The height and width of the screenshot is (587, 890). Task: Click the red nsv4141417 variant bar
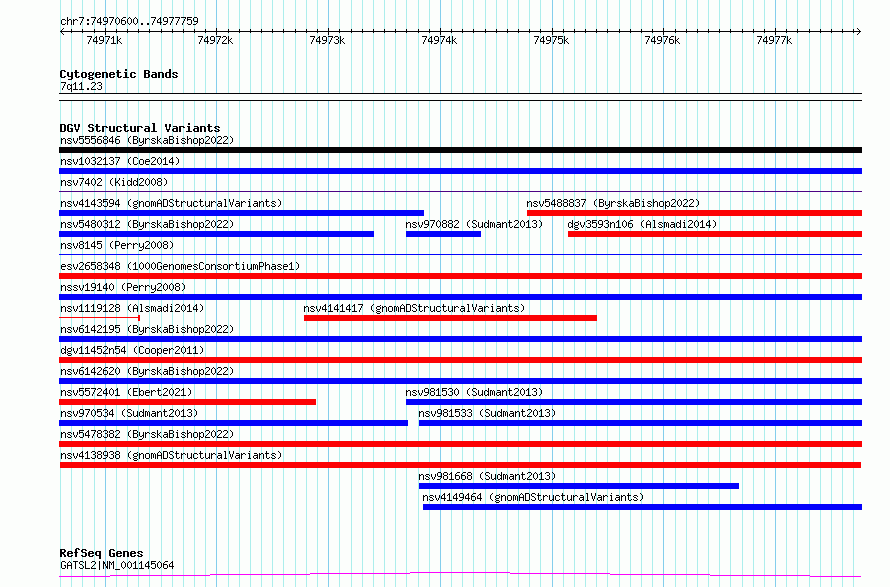[450, 318]
